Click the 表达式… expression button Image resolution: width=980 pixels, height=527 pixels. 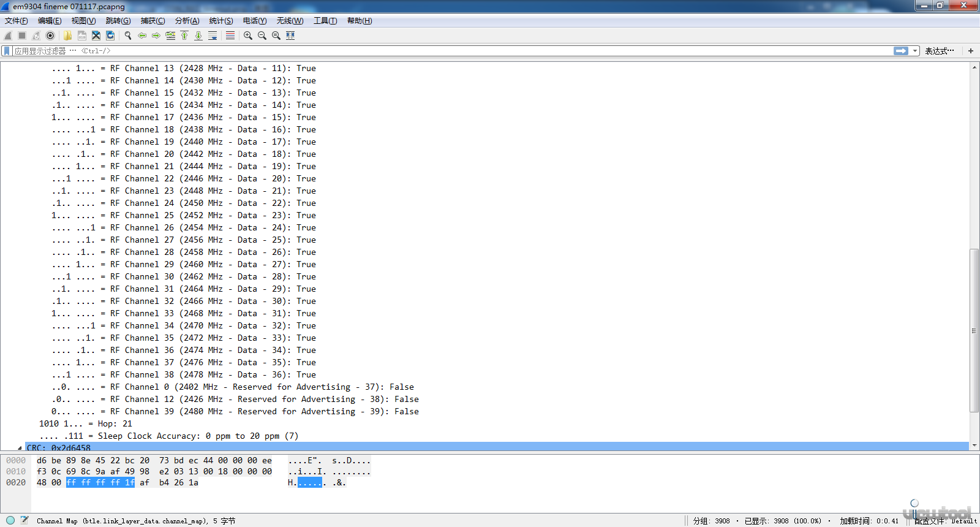pyautogui.click(x=940, y=51)
